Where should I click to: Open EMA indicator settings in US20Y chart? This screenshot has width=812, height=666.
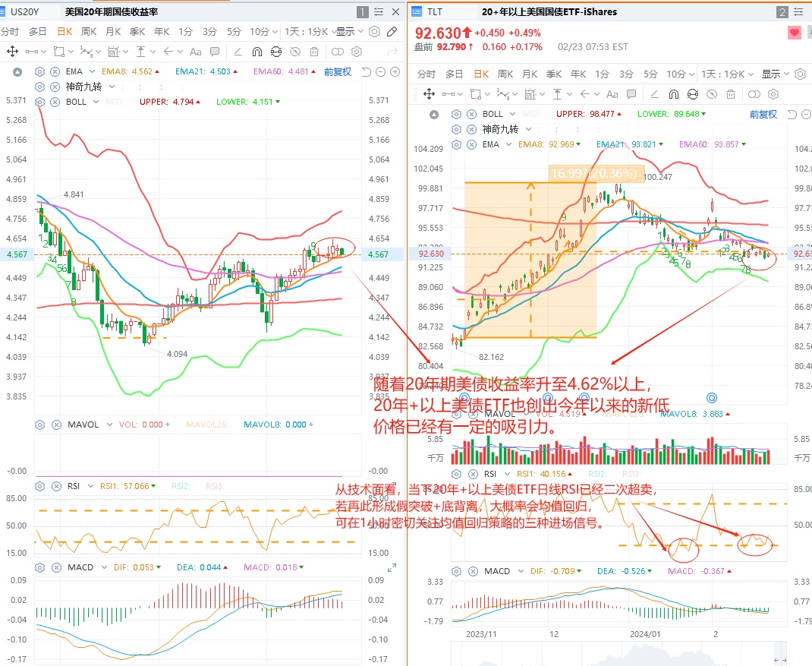pyautogui.click(x=40, y=71)
